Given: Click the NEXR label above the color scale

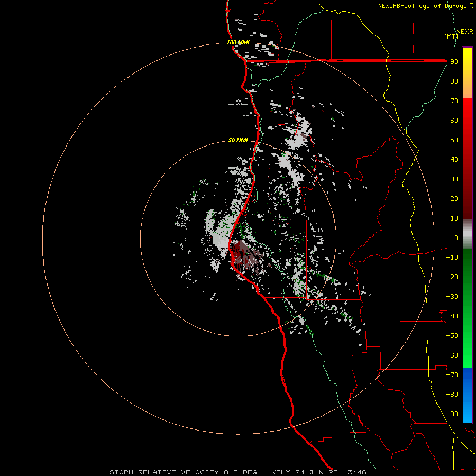Looking at the screenshot, I should pyautogui.click(x=465, y=32).
